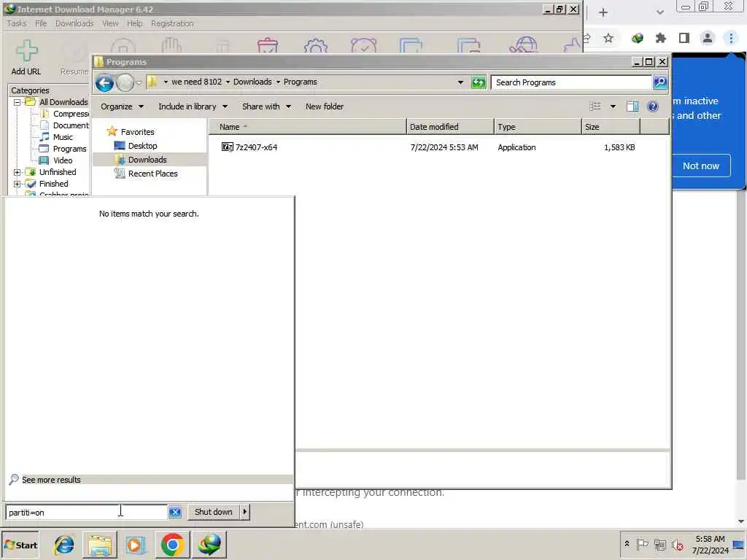Image resolution: width=747 pixels, height=560 pixels.
Task: Toggle the preview pane icon
Action: (632, 106)
